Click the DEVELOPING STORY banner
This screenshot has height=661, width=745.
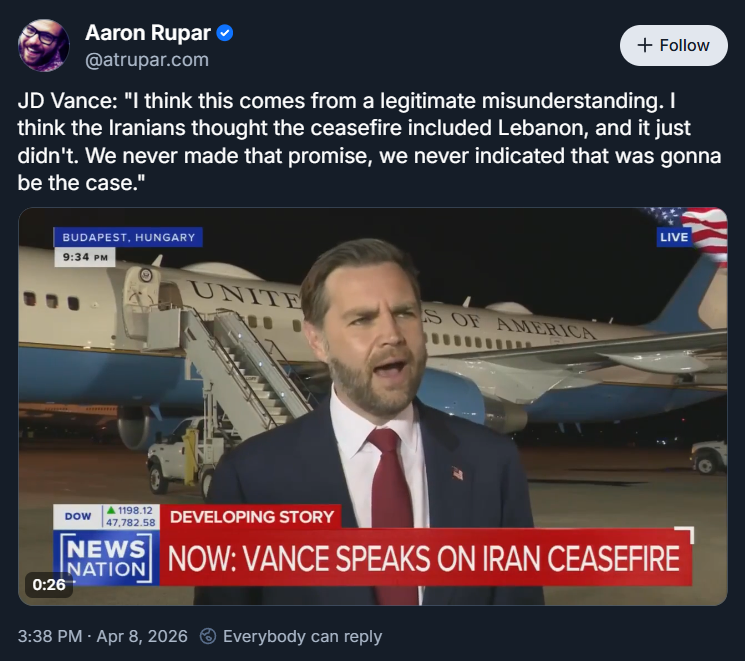coord(251,516)
